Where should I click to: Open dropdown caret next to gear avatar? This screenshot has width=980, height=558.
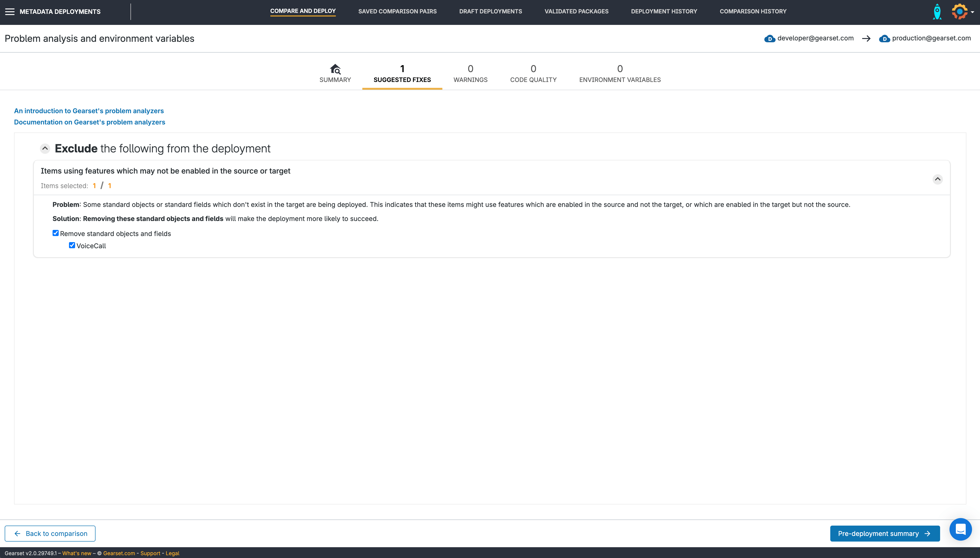pyautogui.click(x=972, y=12)
